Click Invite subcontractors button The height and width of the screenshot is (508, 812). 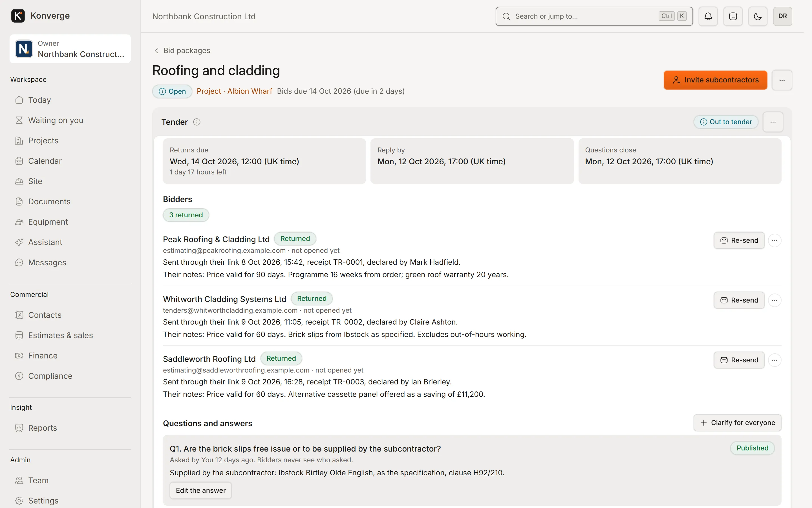[x=715, y=80]
